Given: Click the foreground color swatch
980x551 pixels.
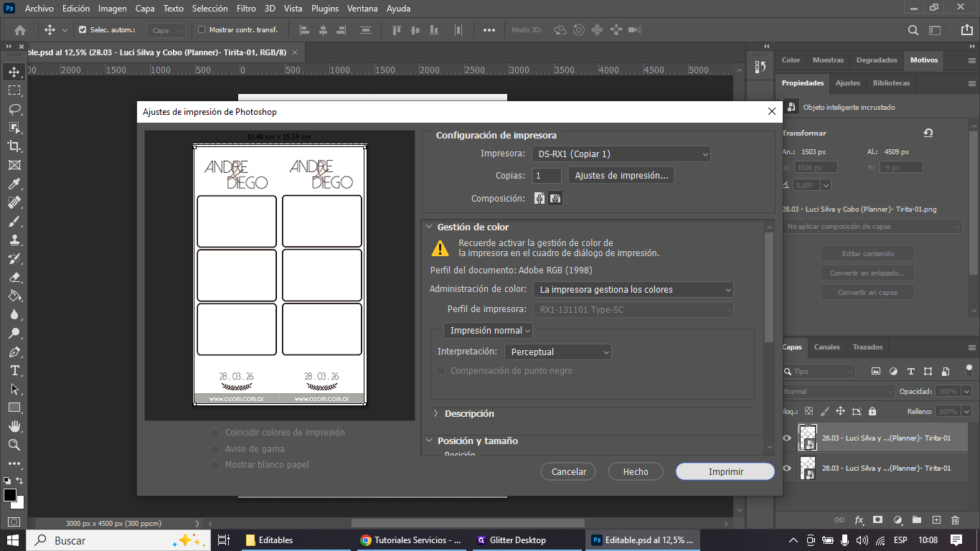Looking at the screenshot, I should coord(10,495).
